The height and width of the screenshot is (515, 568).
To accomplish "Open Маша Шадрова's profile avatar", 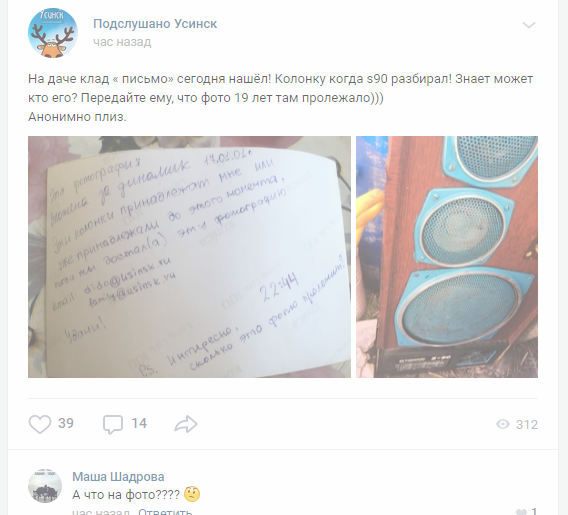I will click(45, 486).
